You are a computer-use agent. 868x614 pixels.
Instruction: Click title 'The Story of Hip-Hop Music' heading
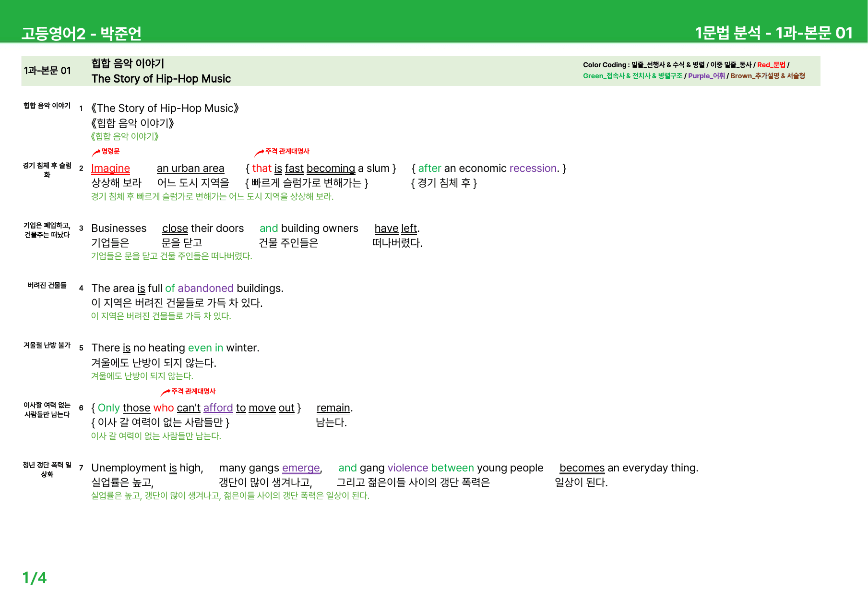tap(161, 79)
